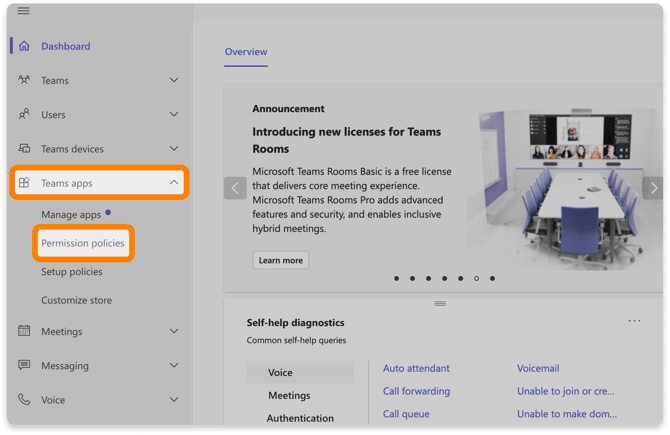670x435 pixels.
Task: Click the Meetings calendar icon
Action: click(x=24, y=331)
